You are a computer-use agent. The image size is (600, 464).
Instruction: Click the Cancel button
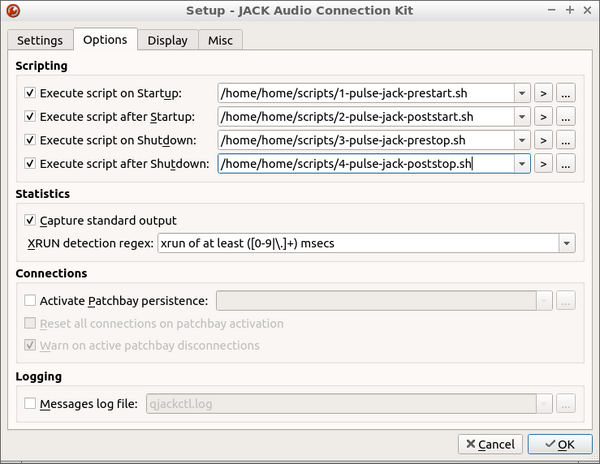point(489,444)
